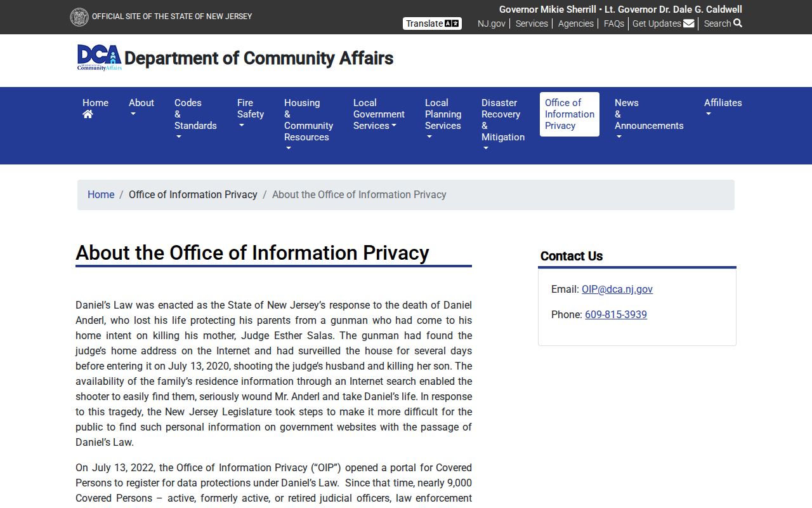Open the Agencies link
Screen dimensions: 812x508
(576, 23)
